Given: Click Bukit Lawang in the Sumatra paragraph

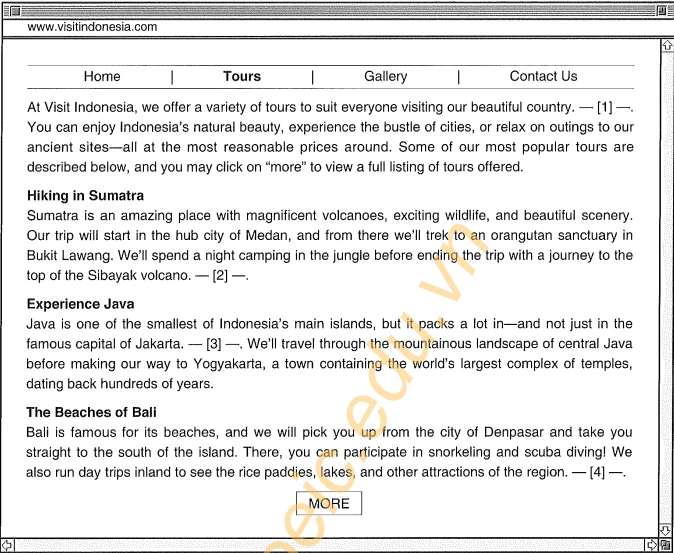Looking at the screenshot, I should [x=69, y=256].
